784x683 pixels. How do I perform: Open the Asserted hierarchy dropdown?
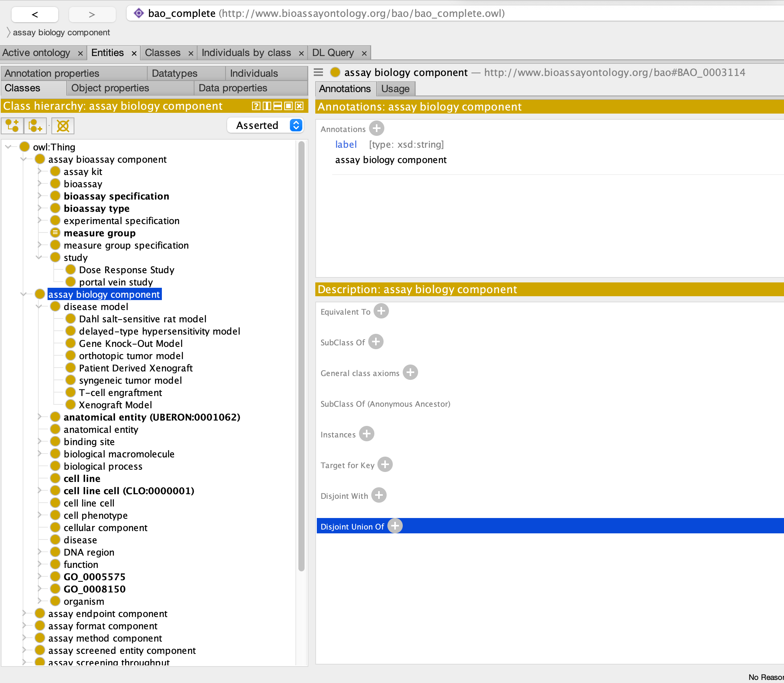coord(265,125)
